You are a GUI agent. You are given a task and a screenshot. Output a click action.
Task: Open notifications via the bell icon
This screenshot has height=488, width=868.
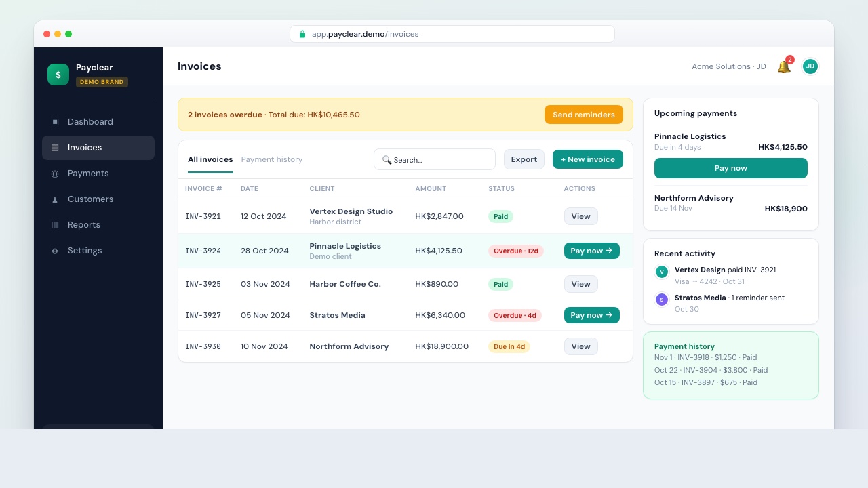tap(784, 66)
